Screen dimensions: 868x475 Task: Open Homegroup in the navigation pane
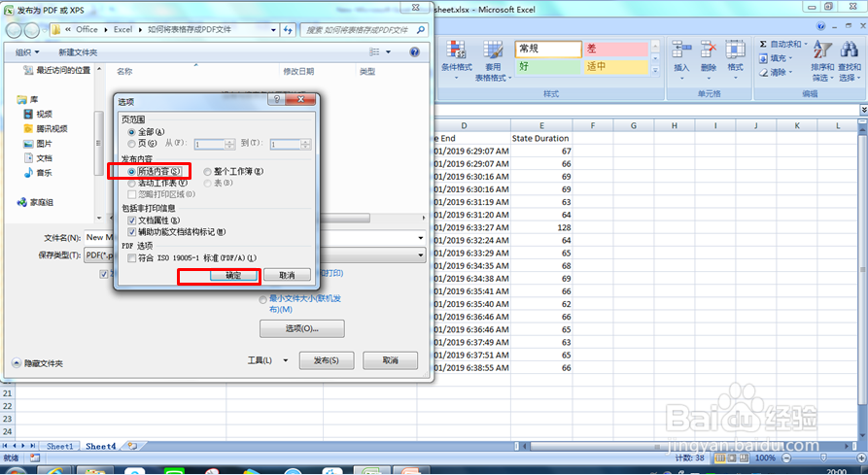(x=35, y=202)
